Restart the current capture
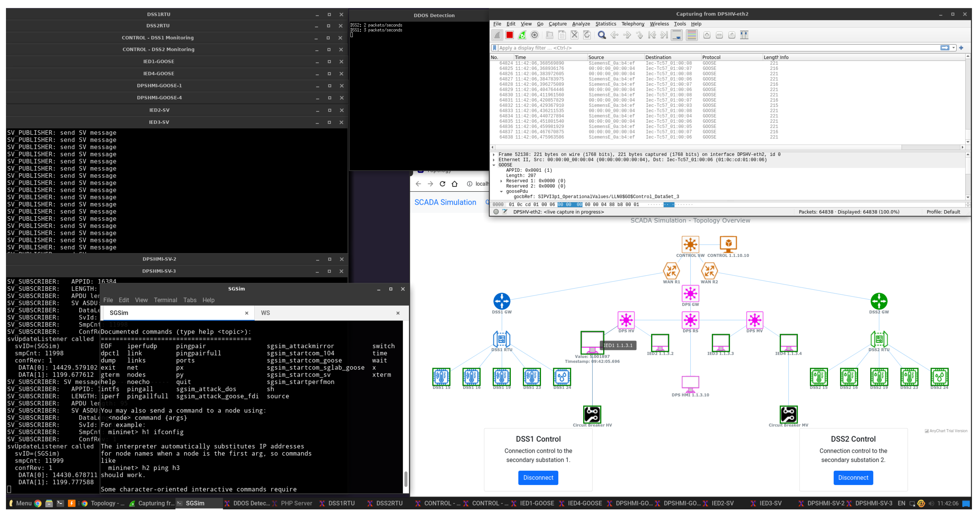This screenshot has height=518, width=980. (x=522, y=35)
